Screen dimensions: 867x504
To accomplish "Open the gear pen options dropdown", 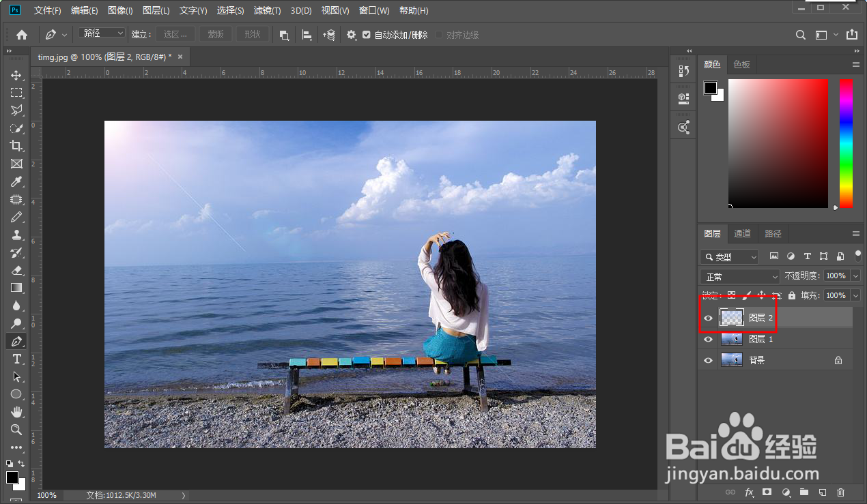I will coord(352,35).
